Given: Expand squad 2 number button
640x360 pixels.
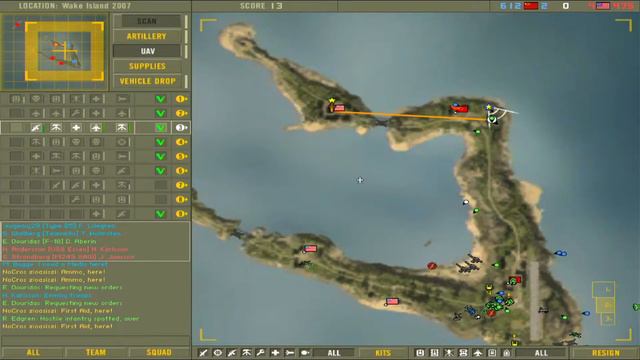Looking at the screenshot, I should [182, 113].
